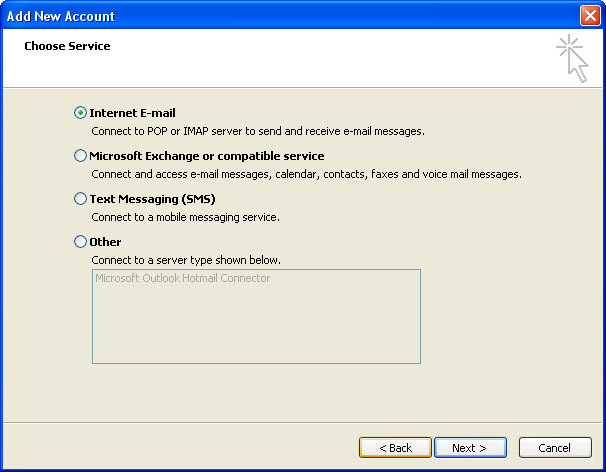The width and height of the screenshot is (606, 472).
Task: Click the Choose Service heading
Action: coord(67,46)
